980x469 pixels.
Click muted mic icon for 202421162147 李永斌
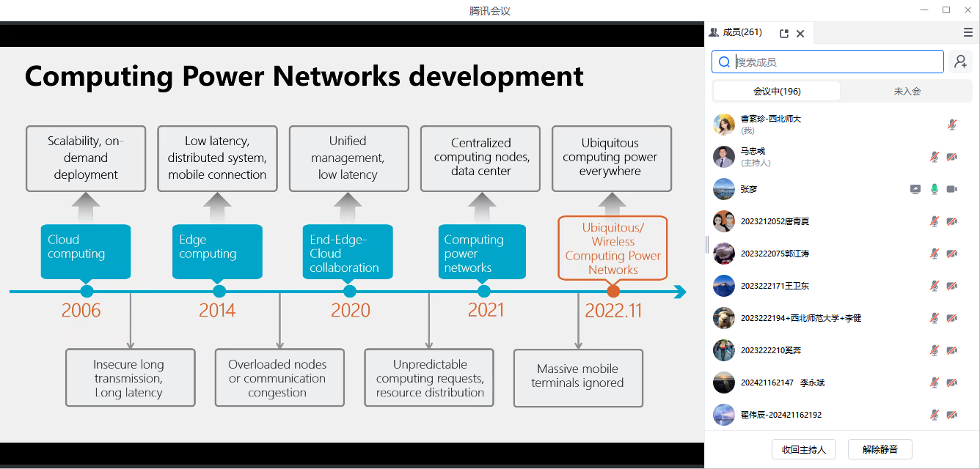[x=935, y=383]
